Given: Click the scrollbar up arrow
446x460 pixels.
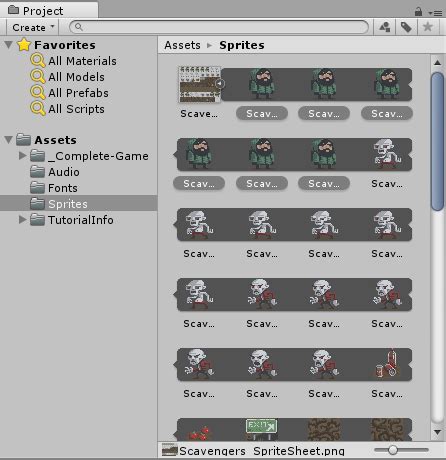Looking at the screenshot, I should click(437, 63).
